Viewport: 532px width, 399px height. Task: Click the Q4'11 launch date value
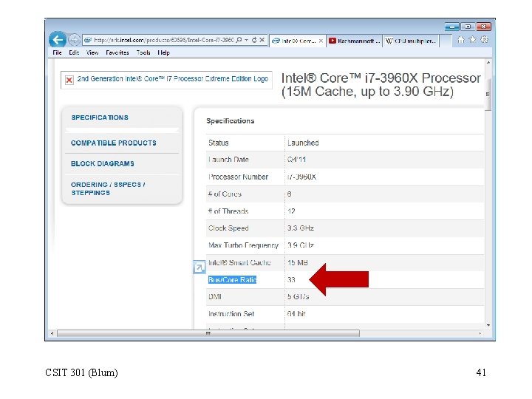[x=296, y=160]
